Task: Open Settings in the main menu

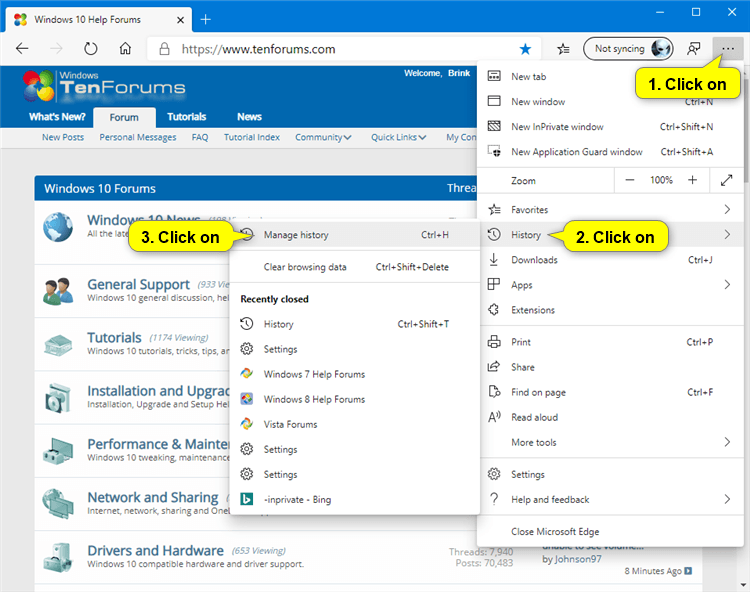Action: coord(610,474)
